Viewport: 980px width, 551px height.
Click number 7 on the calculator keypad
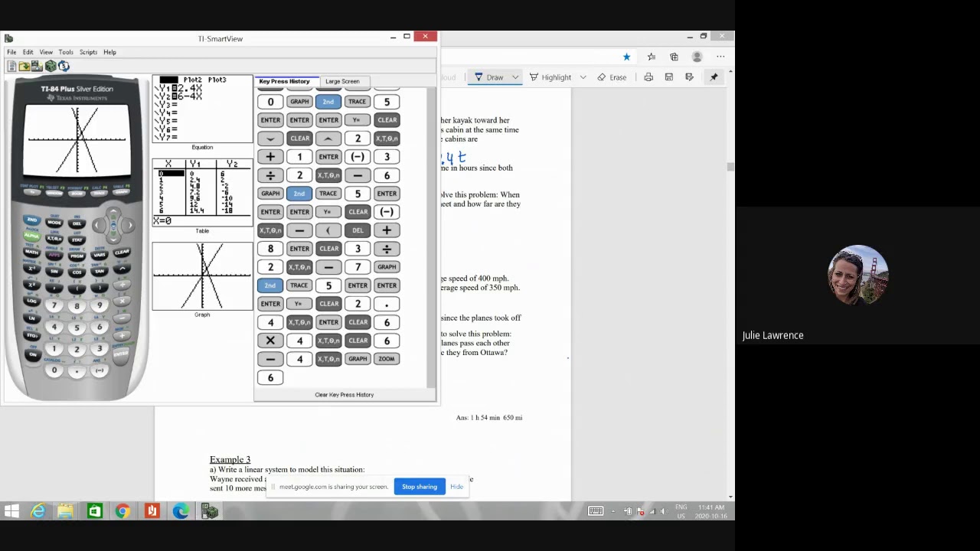[x=54, y=305]
